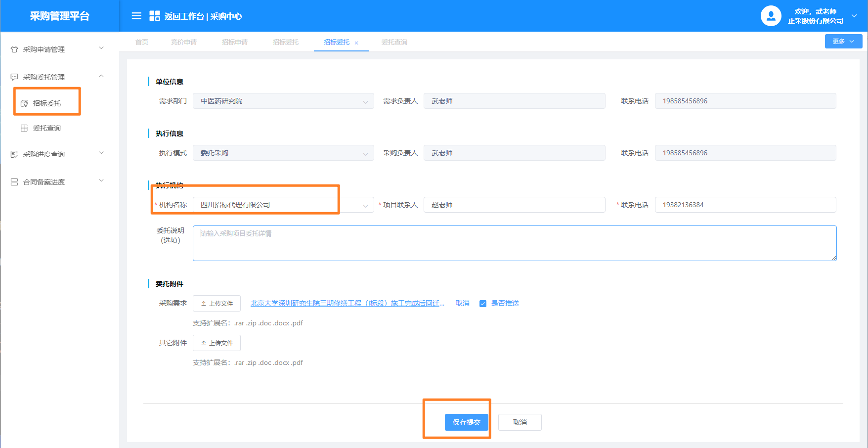Open the 执行模式 dropdown

[283, 153]
